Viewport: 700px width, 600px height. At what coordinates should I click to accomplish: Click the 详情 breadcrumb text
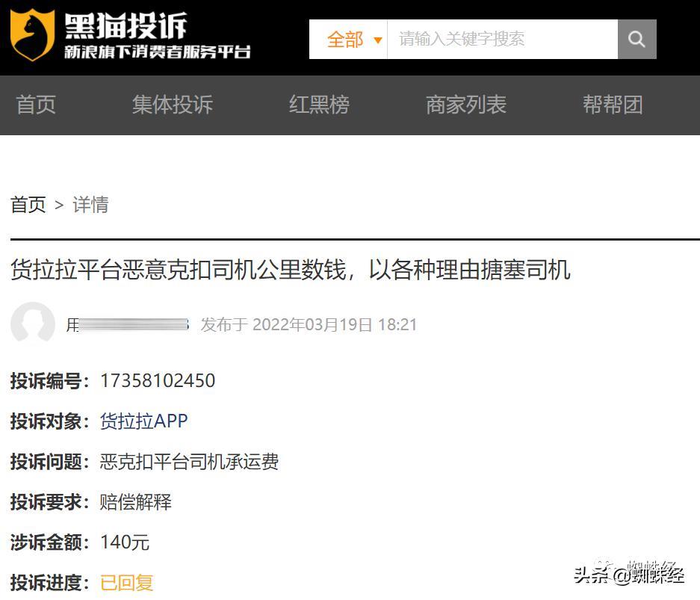point(90,205)
